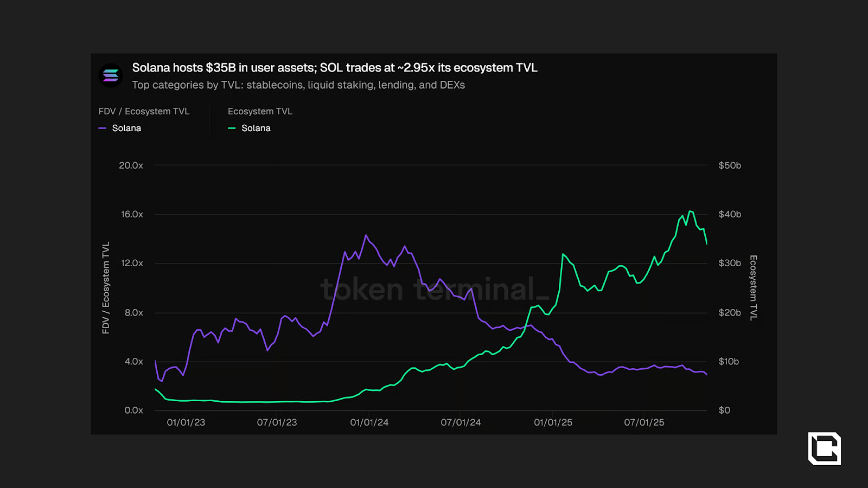Image resolution: width=868 pixels, height=488 pixels.
Task: Click the 'Top categories by TVL' subtitle
Action: pos(298,85)
